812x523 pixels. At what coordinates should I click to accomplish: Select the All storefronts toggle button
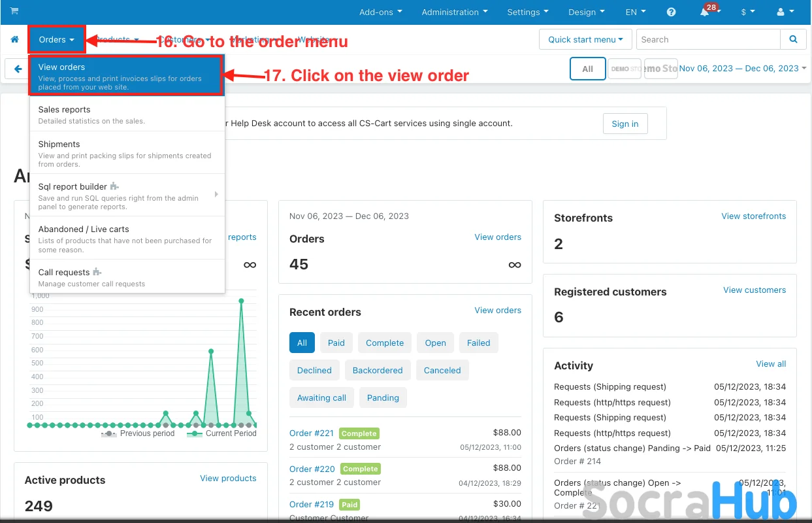point(587,69)
